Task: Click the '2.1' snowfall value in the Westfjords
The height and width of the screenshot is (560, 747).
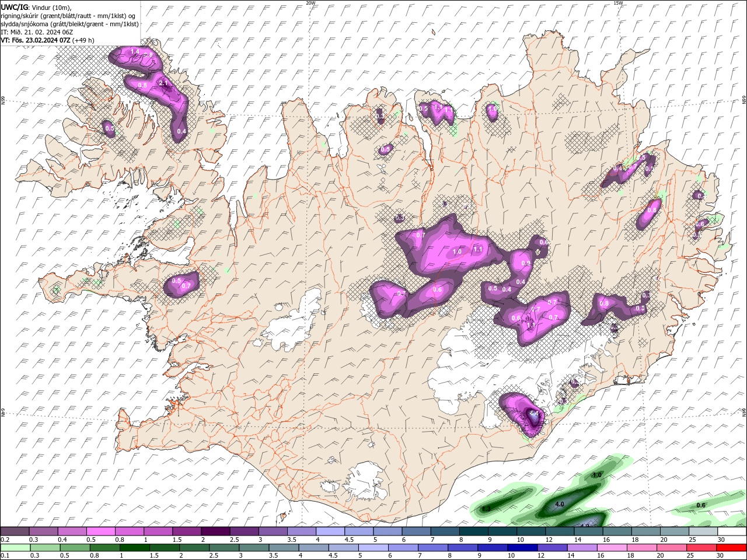Action: [x=163, y=83]
